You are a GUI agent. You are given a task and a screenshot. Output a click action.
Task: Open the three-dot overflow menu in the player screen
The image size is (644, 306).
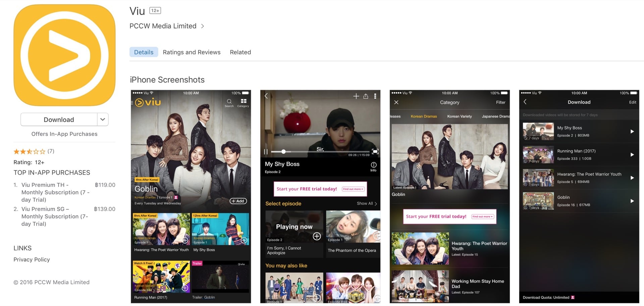tap(375, 96)
